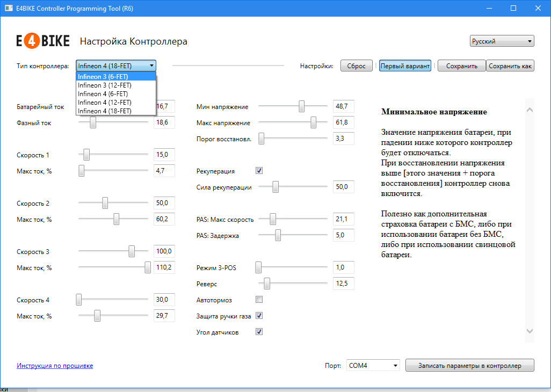Click the Скорость 1 value field
This screenshot has height=392, width=551.
click(x=164, y=155)
